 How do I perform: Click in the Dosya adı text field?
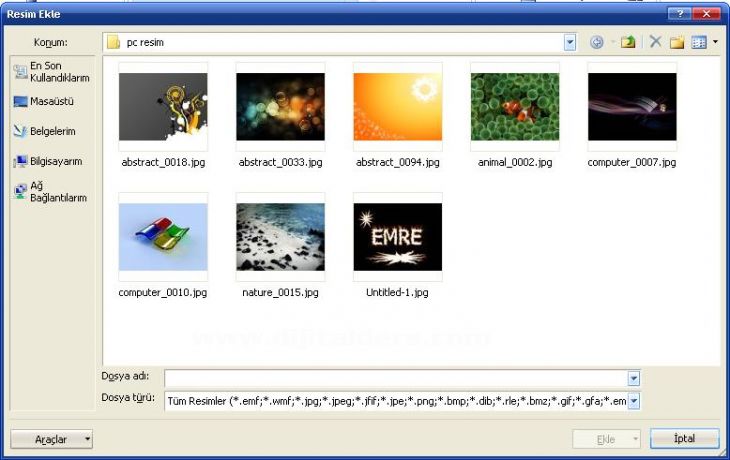pyautogui.click(x=396, y=378)
